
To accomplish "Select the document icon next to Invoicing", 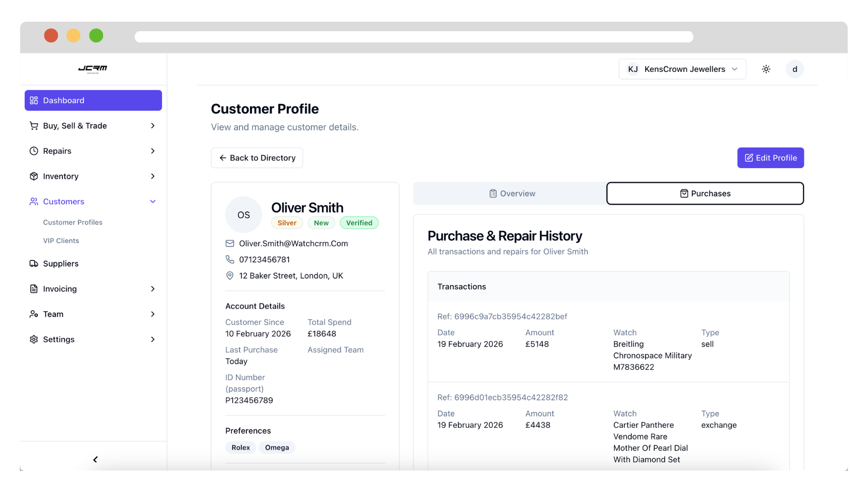I will 34,289.
